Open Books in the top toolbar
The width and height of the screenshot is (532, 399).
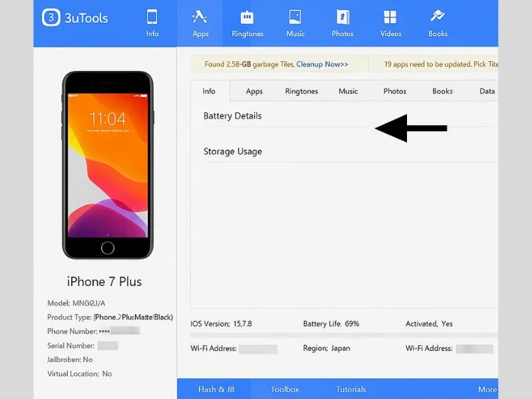pyautogui.click(x=438, y=23)
